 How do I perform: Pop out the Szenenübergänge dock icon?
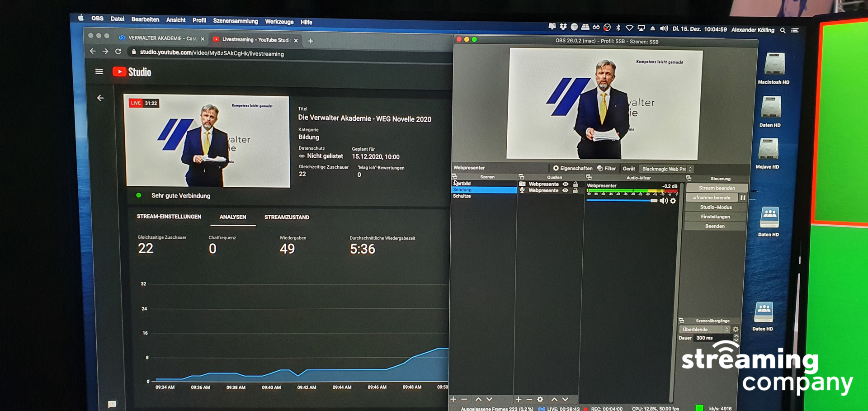click(x=682, y=321)
